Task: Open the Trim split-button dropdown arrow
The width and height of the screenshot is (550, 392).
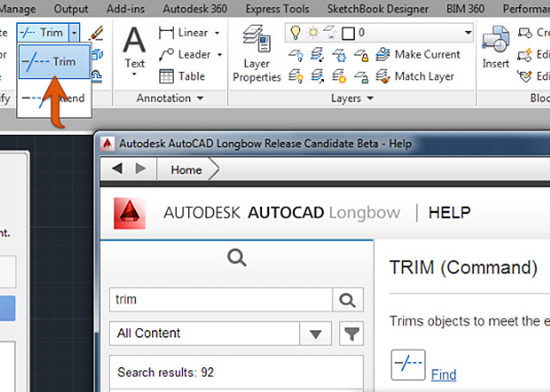Action: point(75,33)
